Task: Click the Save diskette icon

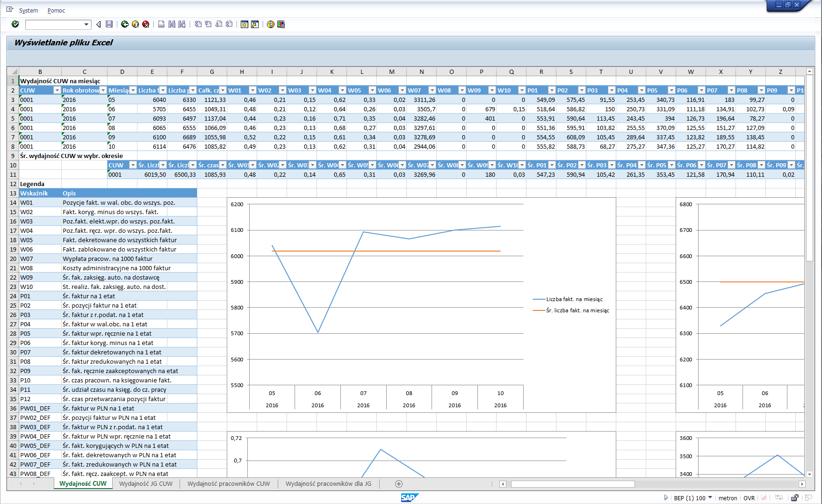Action: click(x=109, y=24)
